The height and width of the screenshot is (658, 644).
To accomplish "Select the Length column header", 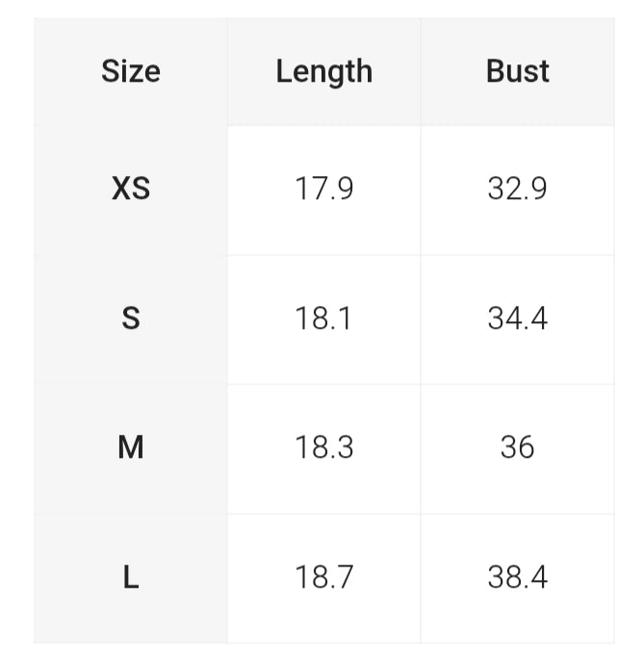I will click(x=323, y=71).
